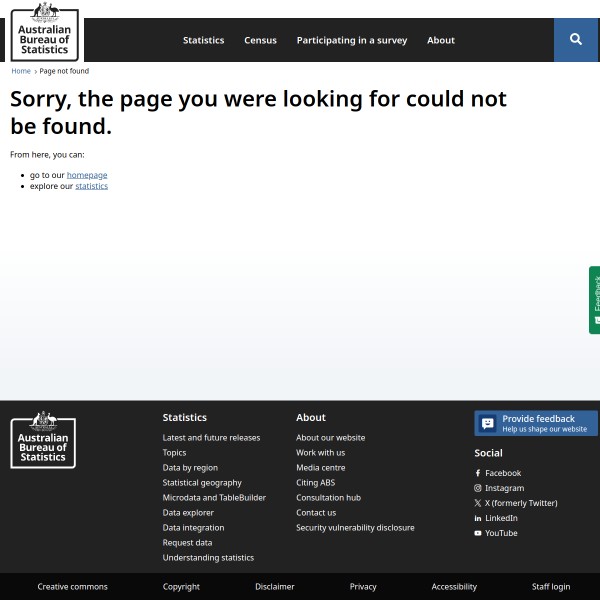Go to Home breadcrumb link
600x600 pixels.
[21, 71]
